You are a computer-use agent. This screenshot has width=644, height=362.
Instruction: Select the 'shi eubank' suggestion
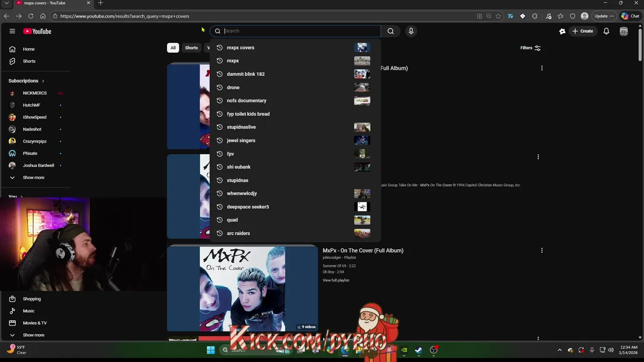point(295,167)
